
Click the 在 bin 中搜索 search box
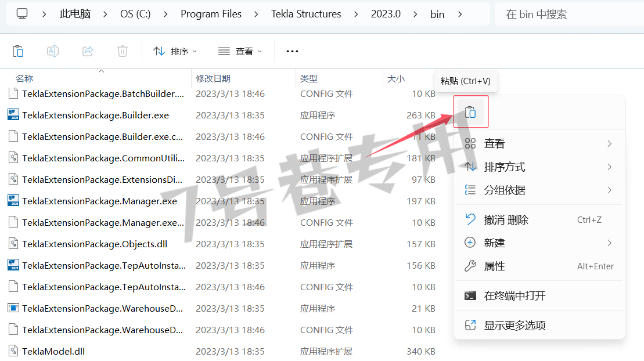pyautogui.click(x=570, y=15)
